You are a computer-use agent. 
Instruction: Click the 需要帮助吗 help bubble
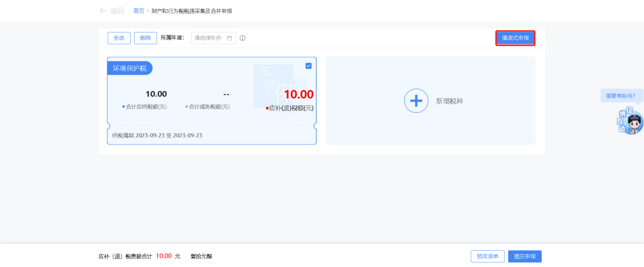click(x=621, y=96)
